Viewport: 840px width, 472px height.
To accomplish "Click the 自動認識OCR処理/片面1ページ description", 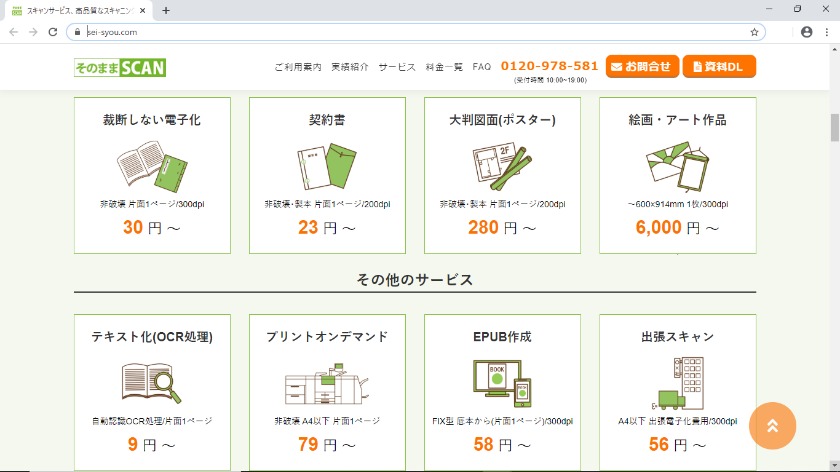I will point(152,421).
